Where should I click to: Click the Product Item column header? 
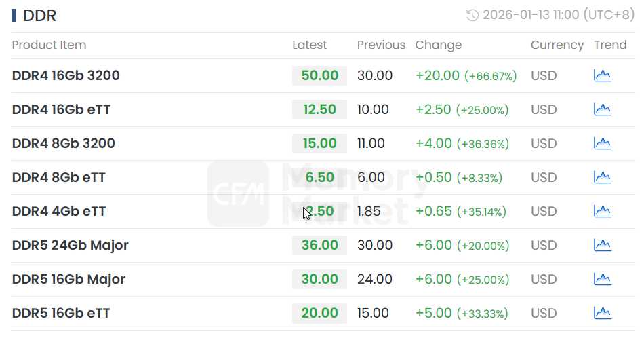coord(49,45)
